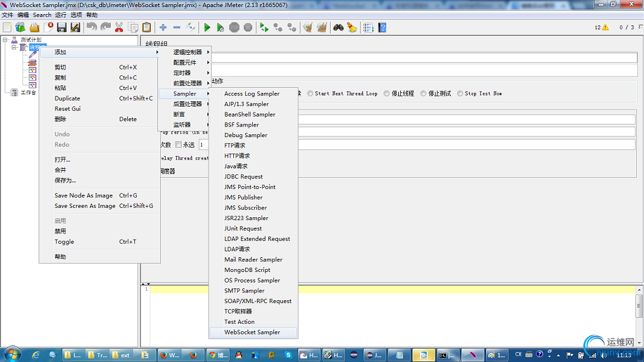The width and height of the screenshot is (644, 362).
Task: Expand the 断言 submenu
Action: [184, 114]
